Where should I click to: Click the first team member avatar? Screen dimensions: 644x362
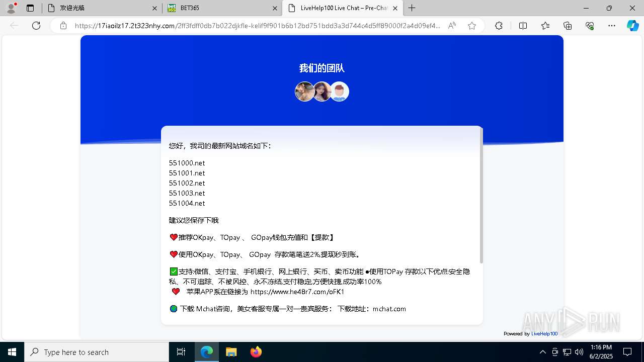[304, 92]
